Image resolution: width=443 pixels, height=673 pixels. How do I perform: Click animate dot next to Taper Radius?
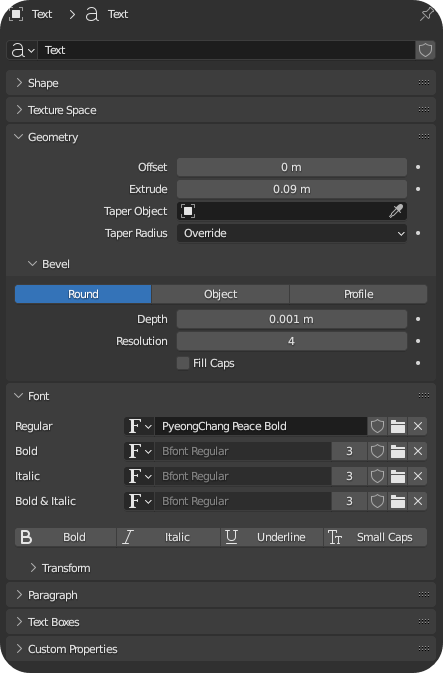coord(418,233)
